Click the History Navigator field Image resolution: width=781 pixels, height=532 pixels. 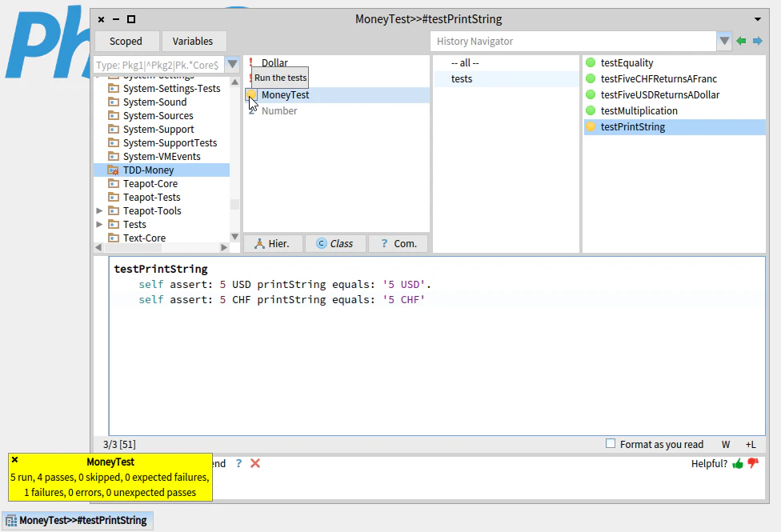tap(573, 42)
